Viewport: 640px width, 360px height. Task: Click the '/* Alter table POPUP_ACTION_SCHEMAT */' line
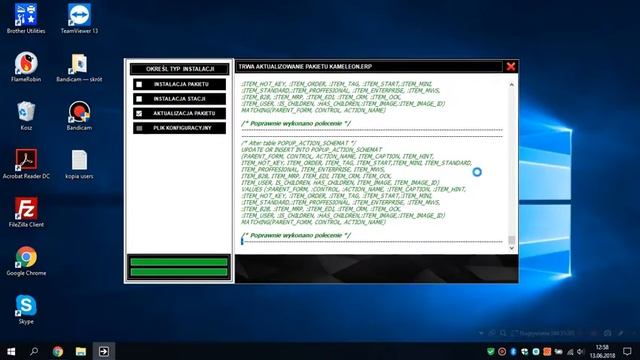pyautogui.click(x=298, y=143)
